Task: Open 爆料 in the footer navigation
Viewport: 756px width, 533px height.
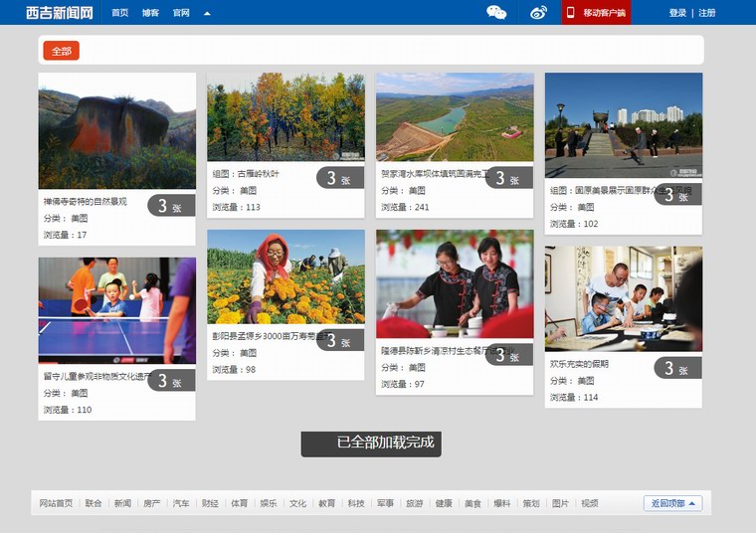Action: tap(502, 503)
